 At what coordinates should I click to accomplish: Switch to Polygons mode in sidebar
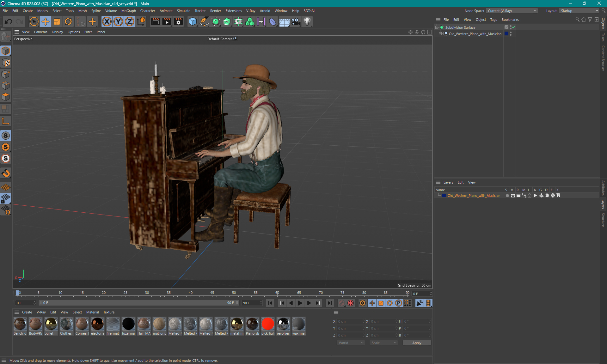pos(6,97)
